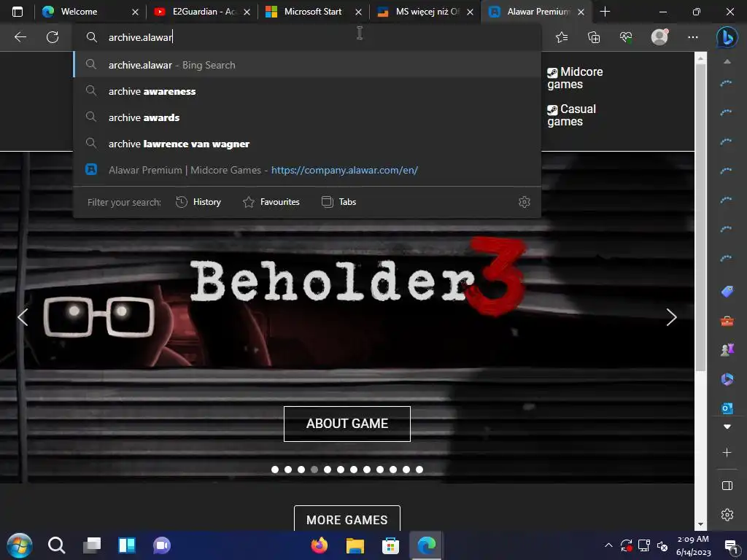Open Microsoft 365 sidebar icon
The width and height of the screenshot is (747, 560).
(x=727, y=379)
